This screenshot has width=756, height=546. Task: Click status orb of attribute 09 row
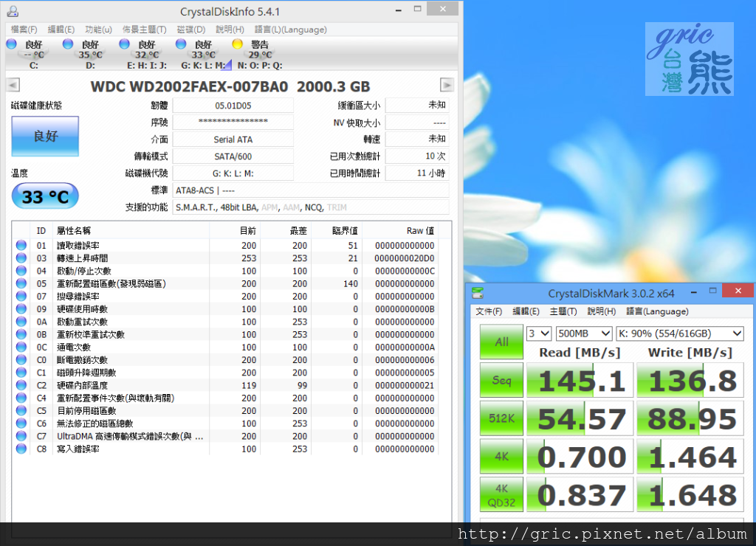click(x=21, y=309)
